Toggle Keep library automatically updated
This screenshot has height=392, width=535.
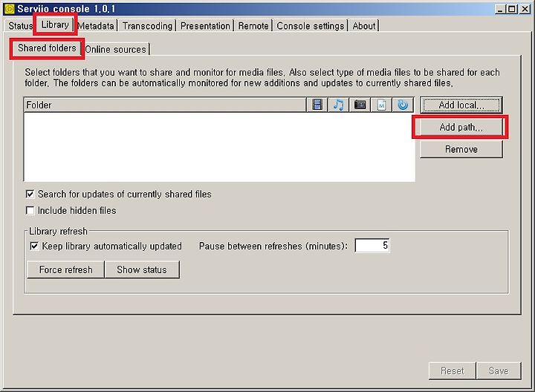click(34, 246)
